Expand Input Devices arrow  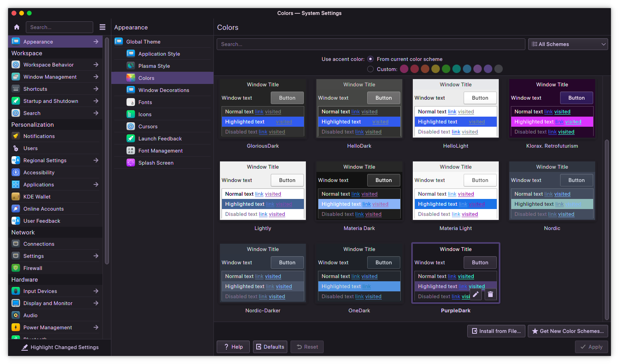[x=96, y=291]
